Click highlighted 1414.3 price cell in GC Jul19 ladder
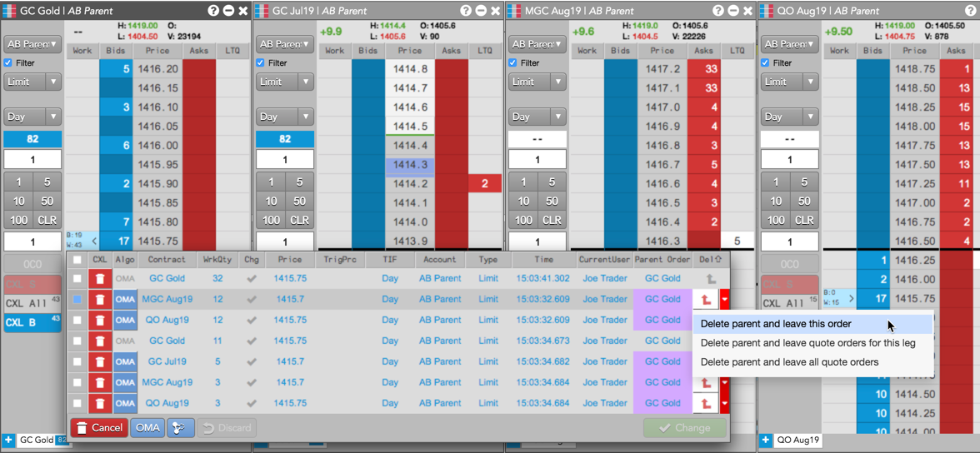The width and height of the screenshot is (980, 453). 410,167
